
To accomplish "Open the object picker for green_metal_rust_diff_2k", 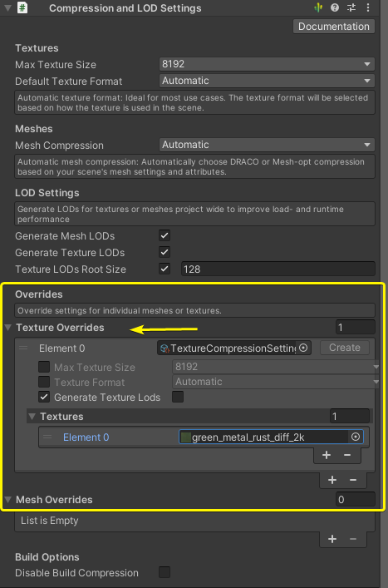I will pos(356,437).
